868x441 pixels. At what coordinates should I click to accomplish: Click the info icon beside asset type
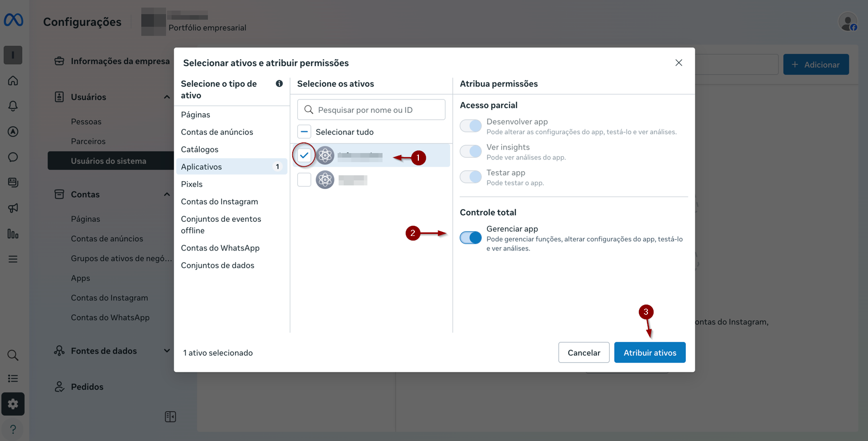pos(279,84)
